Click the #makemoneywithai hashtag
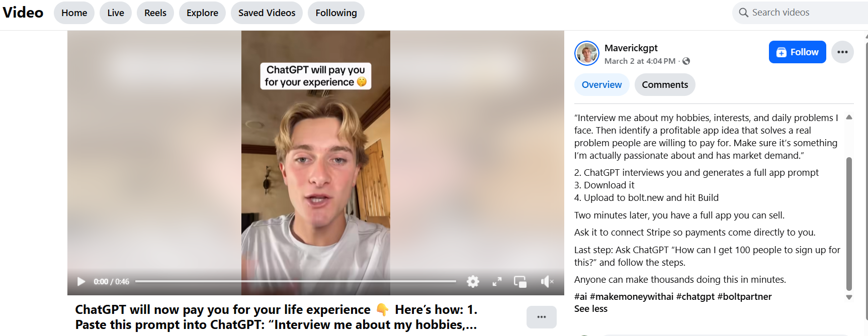The height and width of the screenshot is (336, 868). click(632, 297)
